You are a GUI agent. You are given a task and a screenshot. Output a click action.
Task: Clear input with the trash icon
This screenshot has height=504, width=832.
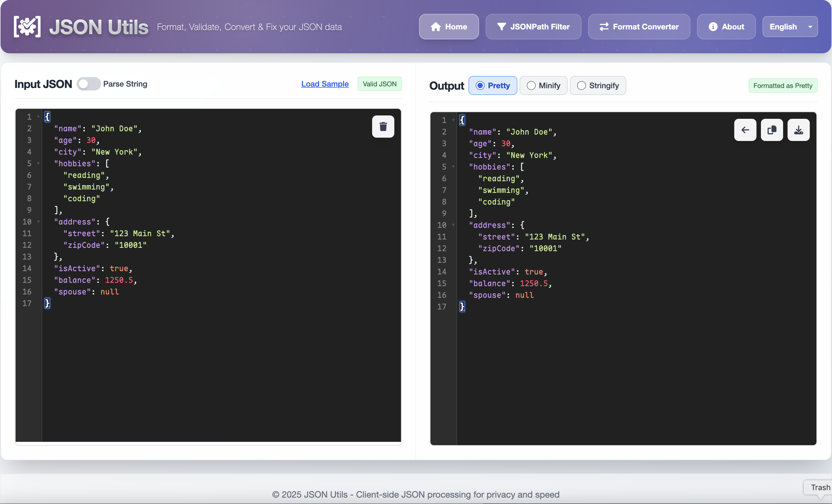(x=383, y=127)
